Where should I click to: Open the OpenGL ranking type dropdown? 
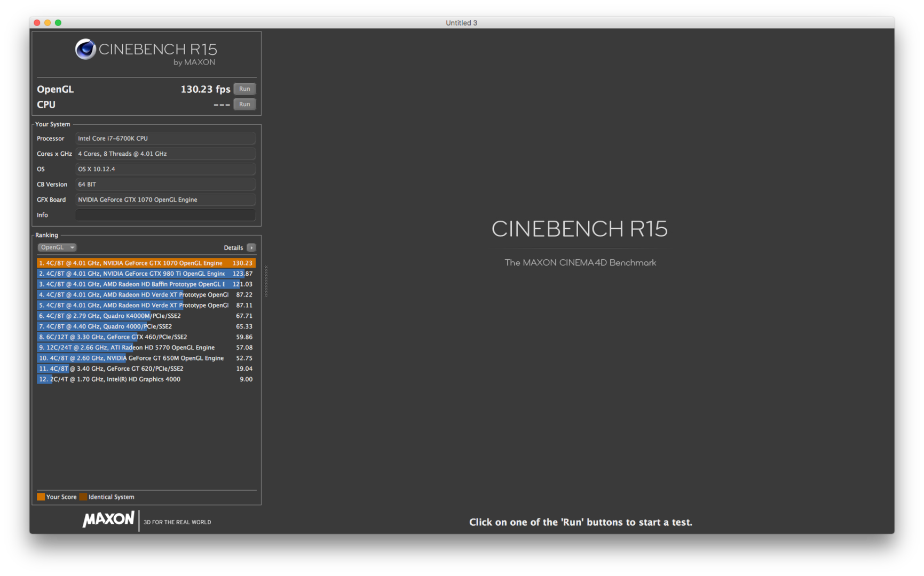point(57,247)
